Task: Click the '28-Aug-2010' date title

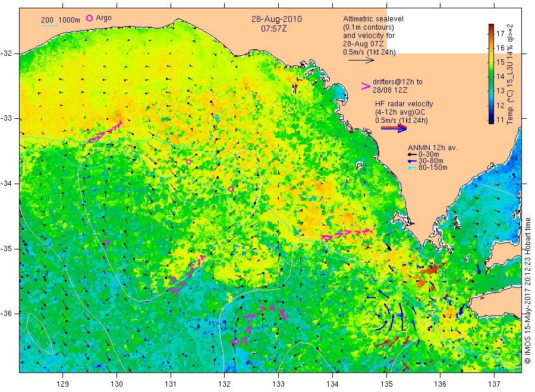Action: tap(276, 19)
